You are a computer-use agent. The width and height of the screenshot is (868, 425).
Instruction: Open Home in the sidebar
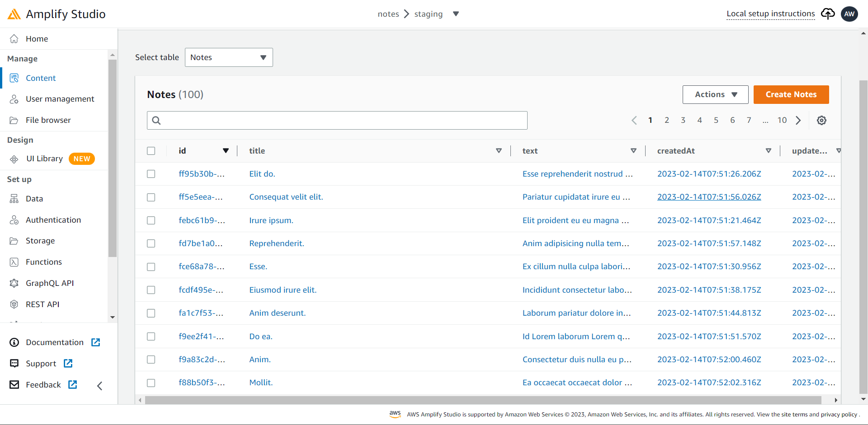point(37,39)
